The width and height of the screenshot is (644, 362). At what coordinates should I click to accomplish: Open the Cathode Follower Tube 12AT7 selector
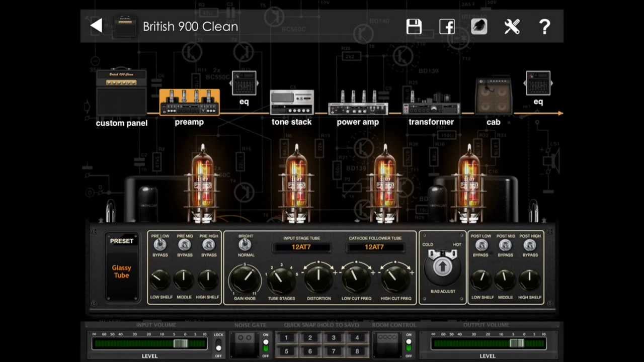(x=374, y=247)
